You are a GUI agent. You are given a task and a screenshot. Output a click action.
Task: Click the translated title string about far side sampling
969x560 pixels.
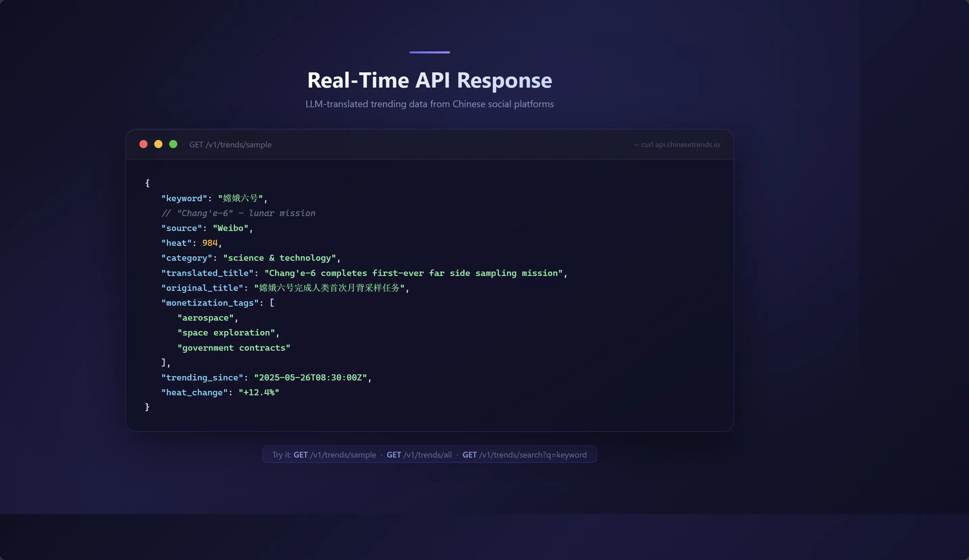pos(414,273)
